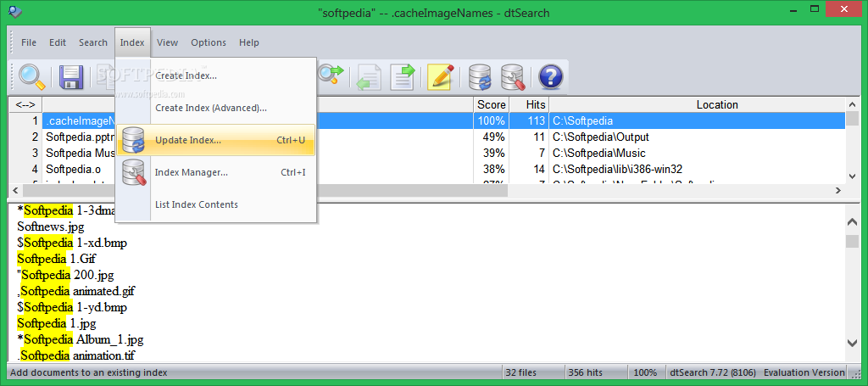
Task: Choose Create Index (Advanced)...
Action: [x=216, y=108]
